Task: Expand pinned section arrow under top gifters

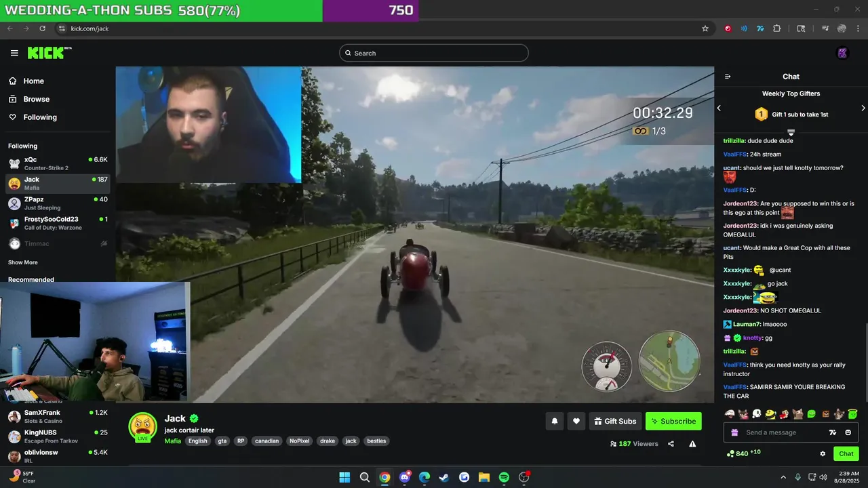Action: coord(791,132)
